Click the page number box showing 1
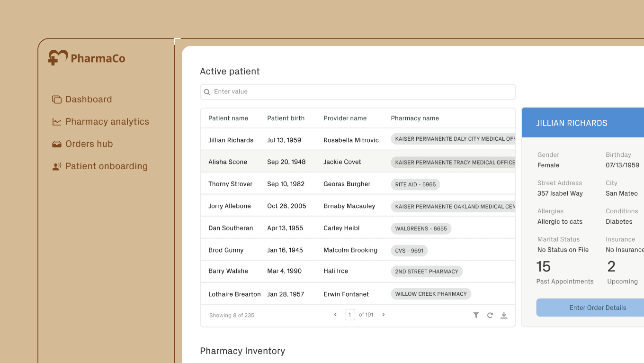Image resolution: width=644 pixels, height=363 pixels. pyautogui.click(x=349, y=314)
